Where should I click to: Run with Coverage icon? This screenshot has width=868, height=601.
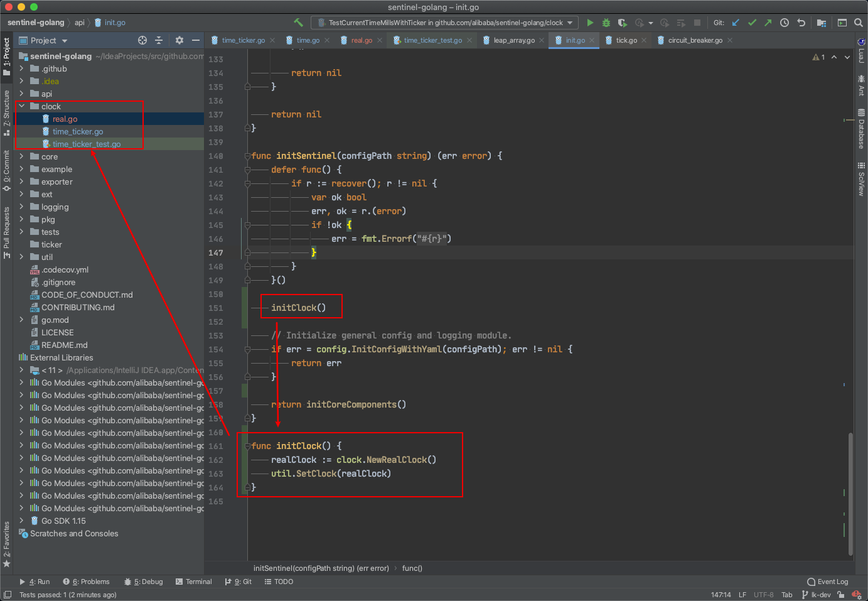tap(622, 23)
